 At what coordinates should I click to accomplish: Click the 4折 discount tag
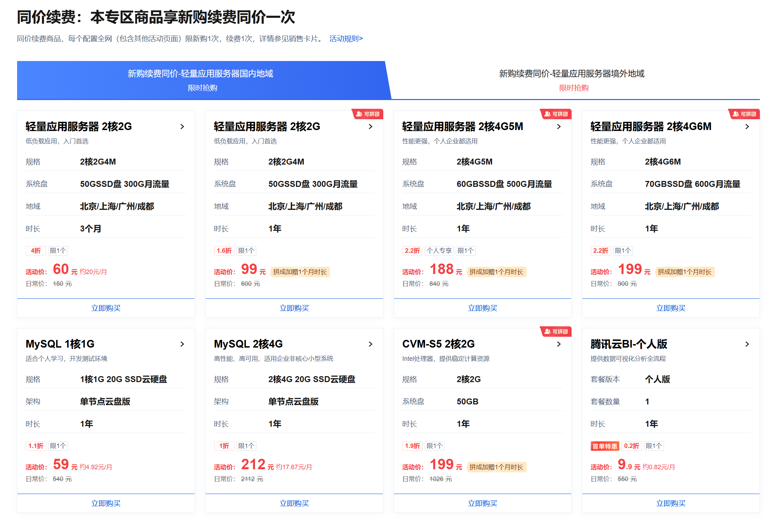pos(36,251)
